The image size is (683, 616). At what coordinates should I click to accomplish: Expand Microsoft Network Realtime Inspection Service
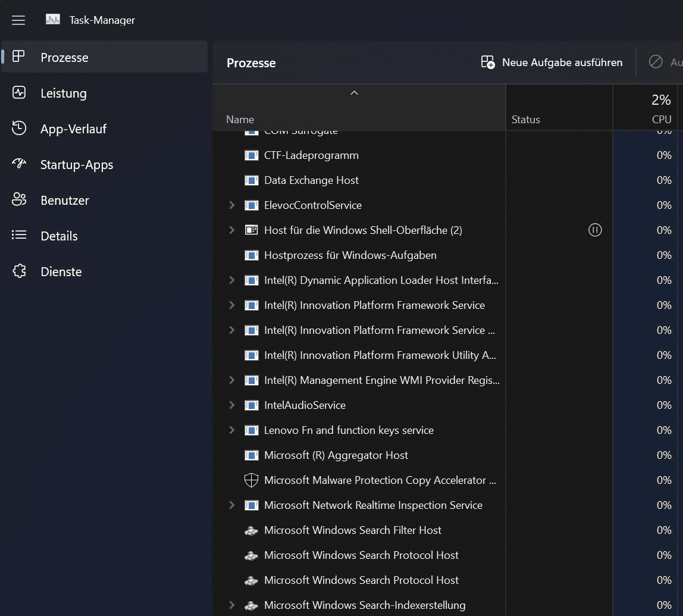pyautogui.click(x=232, y=505)
